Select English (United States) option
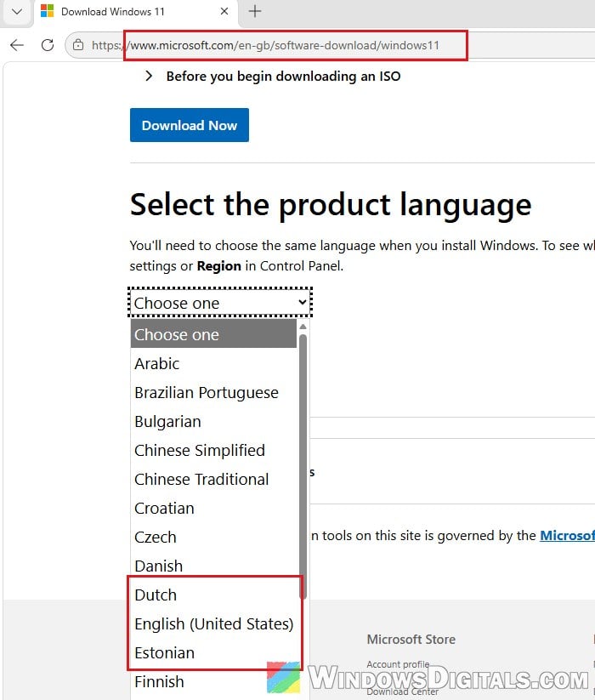 [x=213, y=623]
